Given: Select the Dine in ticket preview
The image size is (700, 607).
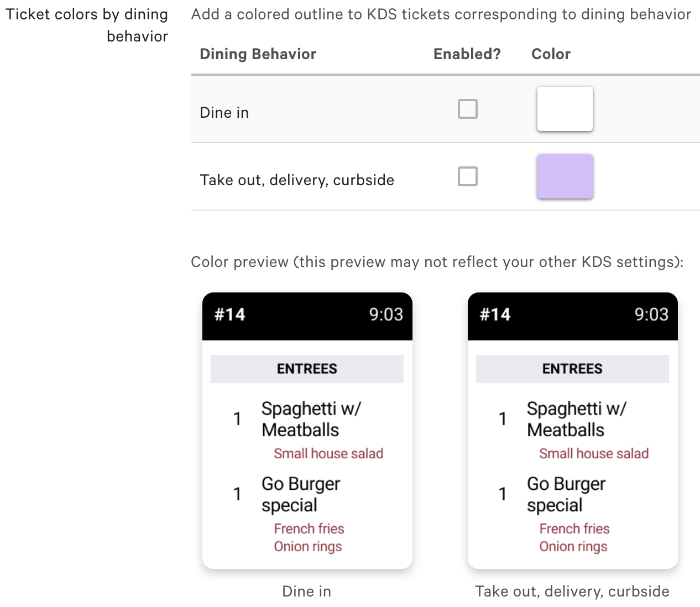Looking at the screenshot, I should pos(307,430).
